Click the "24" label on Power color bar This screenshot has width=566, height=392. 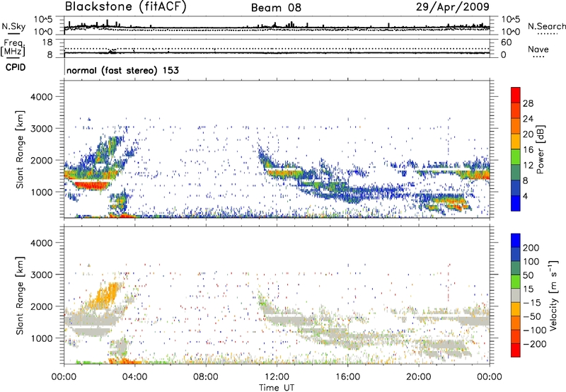coord(528,119)
